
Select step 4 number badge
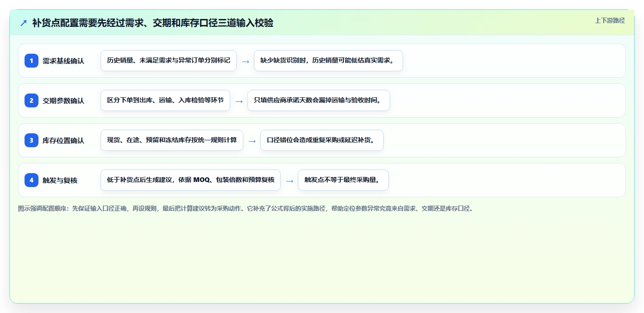(32, 180)
